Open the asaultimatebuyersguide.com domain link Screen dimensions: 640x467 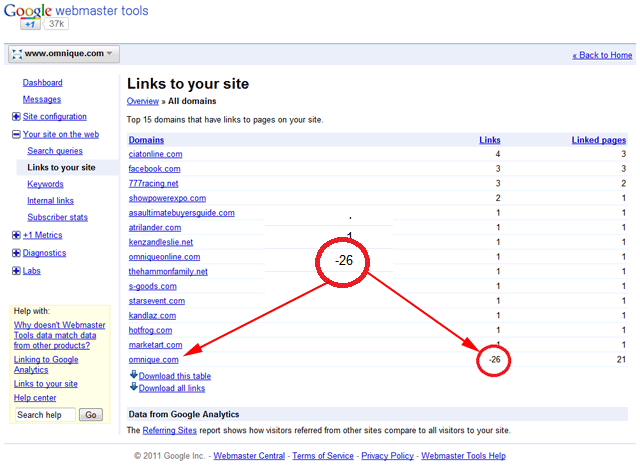coord(182,213)
